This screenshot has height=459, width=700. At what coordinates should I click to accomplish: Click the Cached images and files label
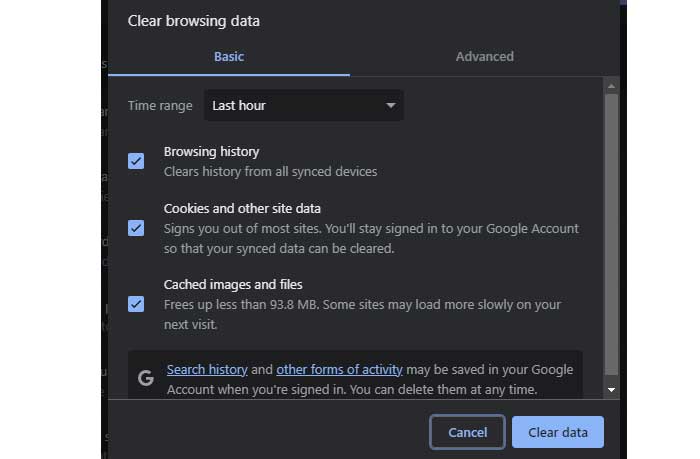click(x=233, y=285)
